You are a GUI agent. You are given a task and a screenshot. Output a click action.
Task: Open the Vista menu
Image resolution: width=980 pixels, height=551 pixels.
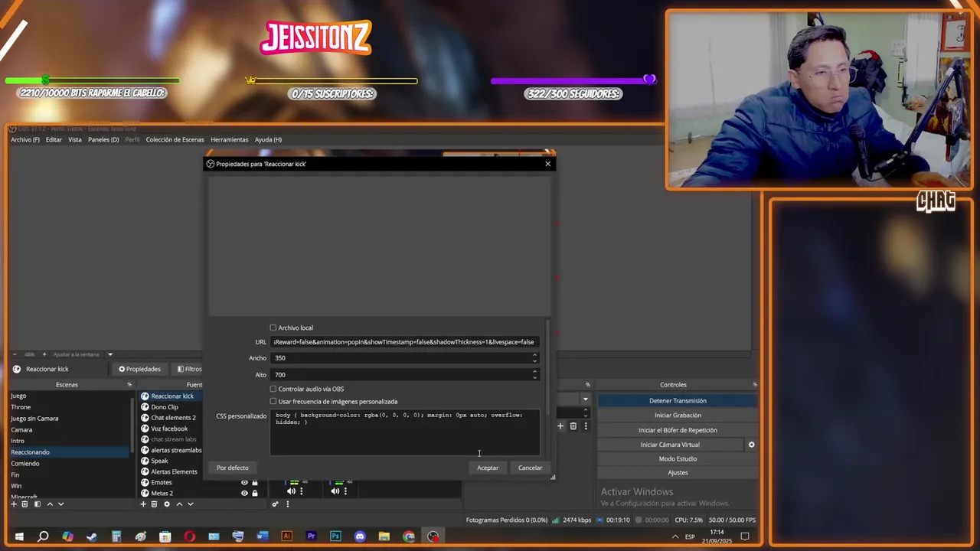pyautogui.click(x=75, y=139)
